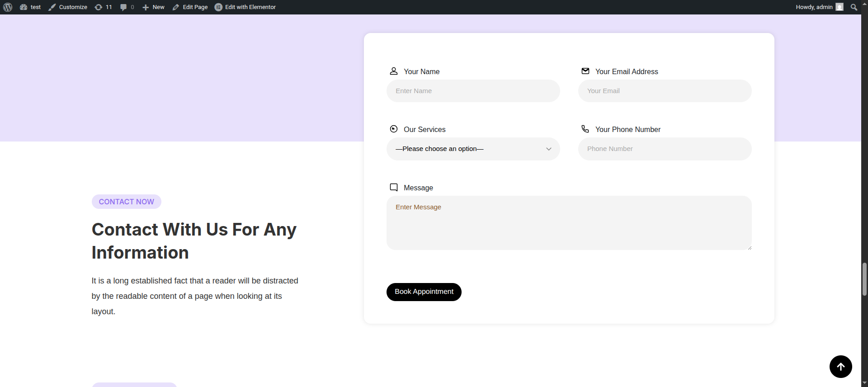This screenshot has height=387, width=868.
Task: Click the scroll-to-top arrow button
Action: click(x=840, y=367)
